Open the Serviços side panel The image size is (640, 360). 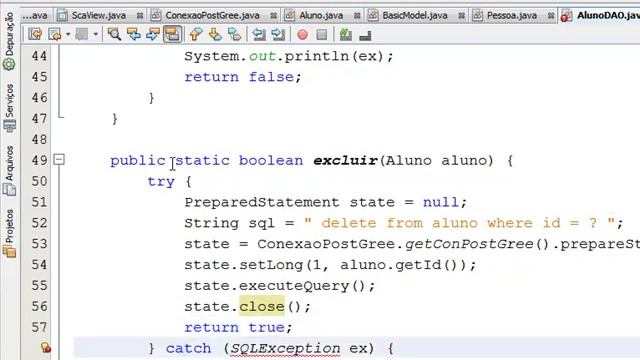tap(9, 108)
